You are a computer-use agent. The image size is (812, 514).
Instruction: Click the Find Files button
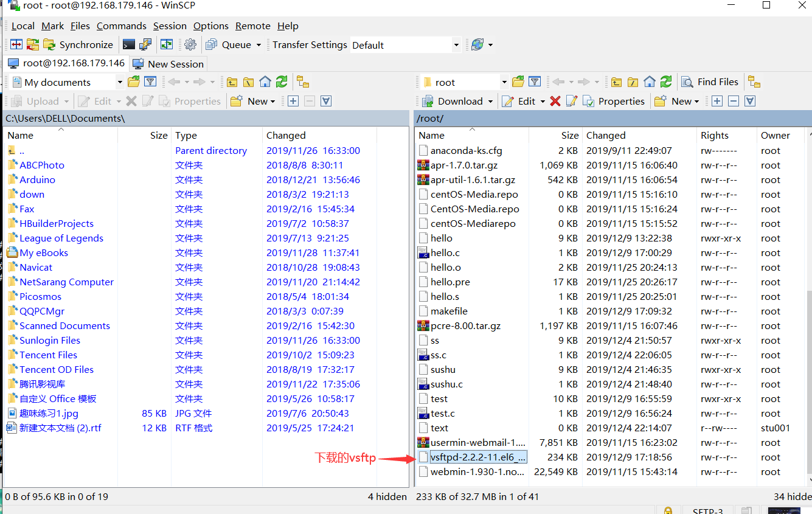(710, 82)
